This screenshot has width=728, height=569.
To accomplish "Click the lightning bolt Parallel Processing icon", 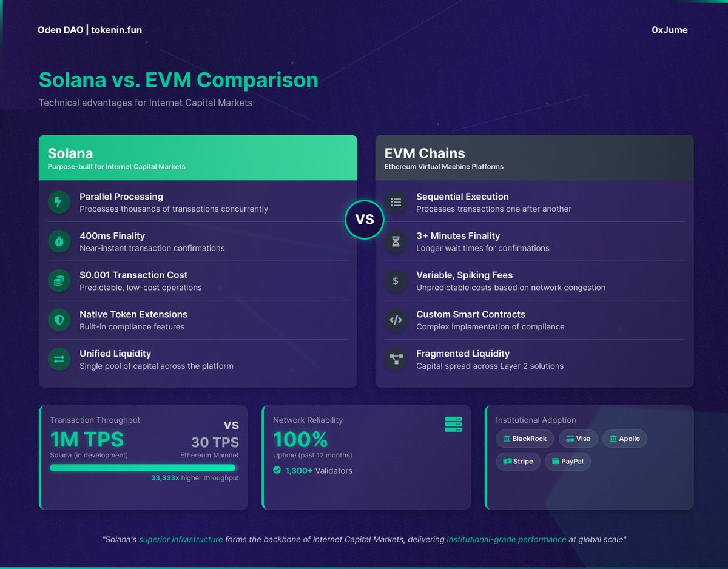I will [59, 202].
